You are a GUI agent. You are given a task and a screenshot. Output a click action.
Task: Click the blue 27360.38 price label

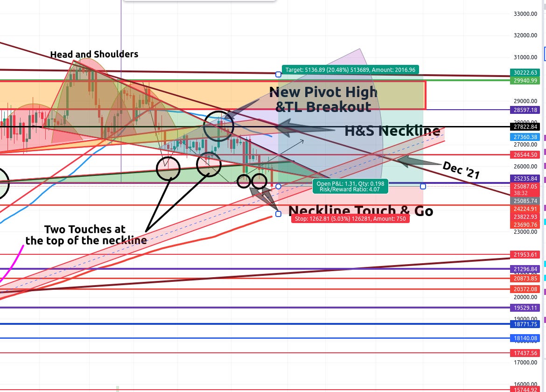tap(525, 137)
